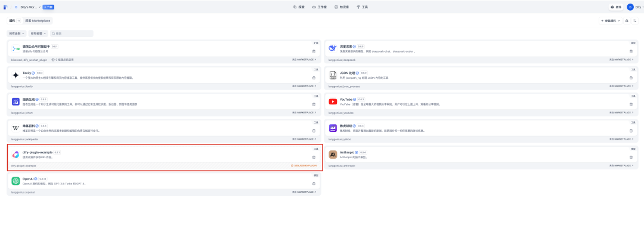Image resolution: width=644 pixels, height=228 pixels.
Task: Click the blue 升级 upgrade button
Action: [48, 7]
